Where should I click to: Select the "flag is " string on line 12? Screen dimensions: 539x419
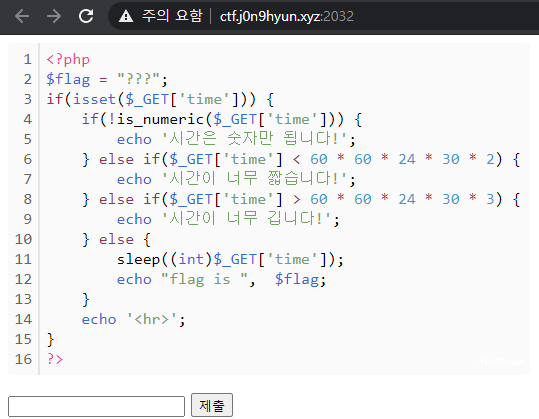coord(204,279)
